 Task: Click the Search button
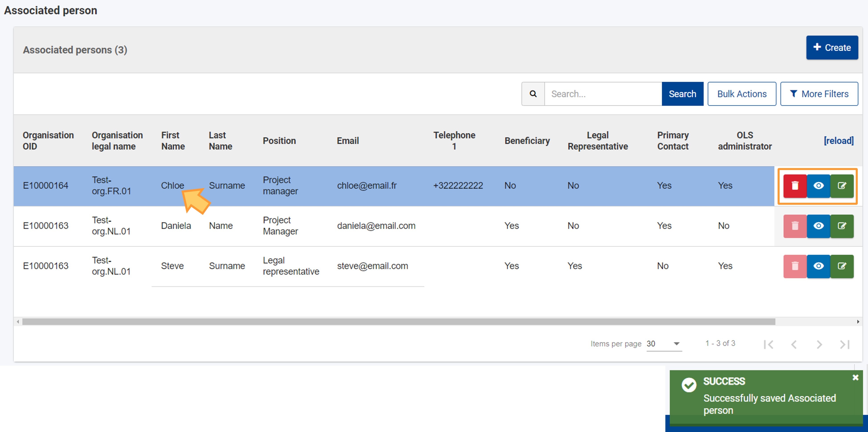(682, 94)
